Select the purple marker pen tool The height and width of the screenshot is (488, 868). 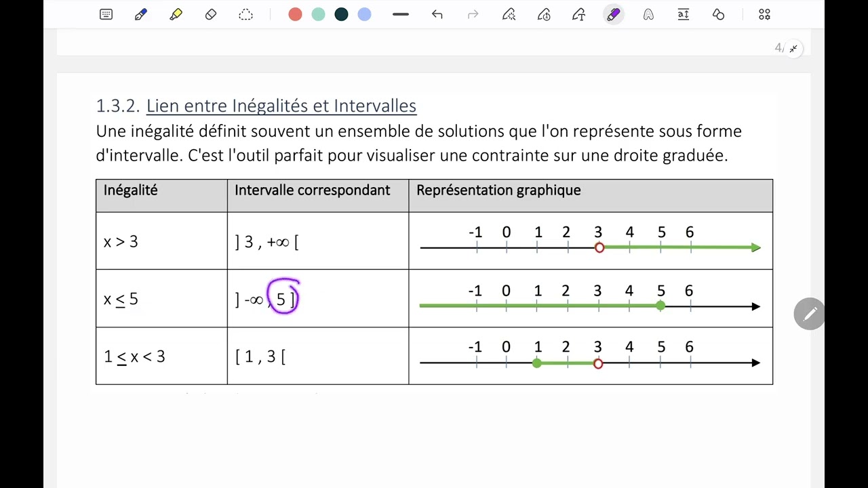pyautogui.click(x=614, y=14)
